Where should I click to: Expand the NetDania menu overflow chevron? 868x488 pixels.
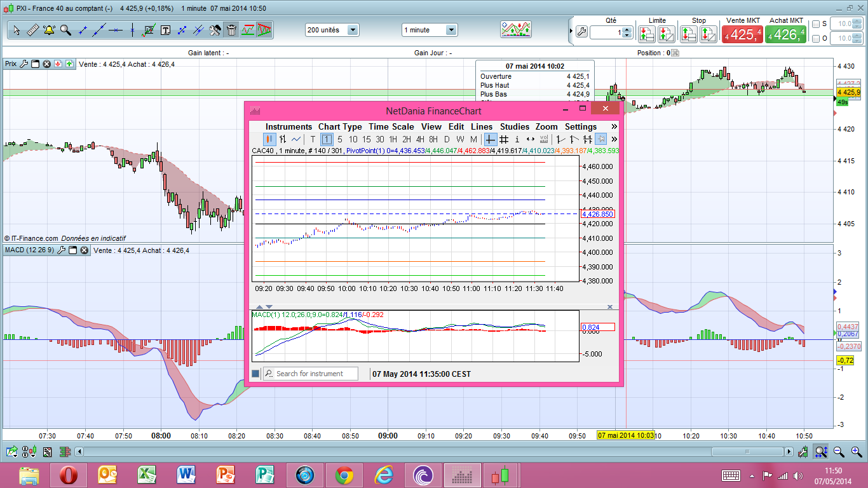click(x=614, y=126)
